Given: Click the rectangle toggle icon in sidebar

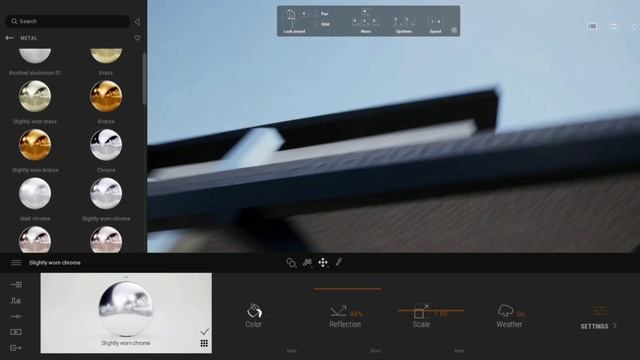Looking at the screenshot, I should [16, 332].
